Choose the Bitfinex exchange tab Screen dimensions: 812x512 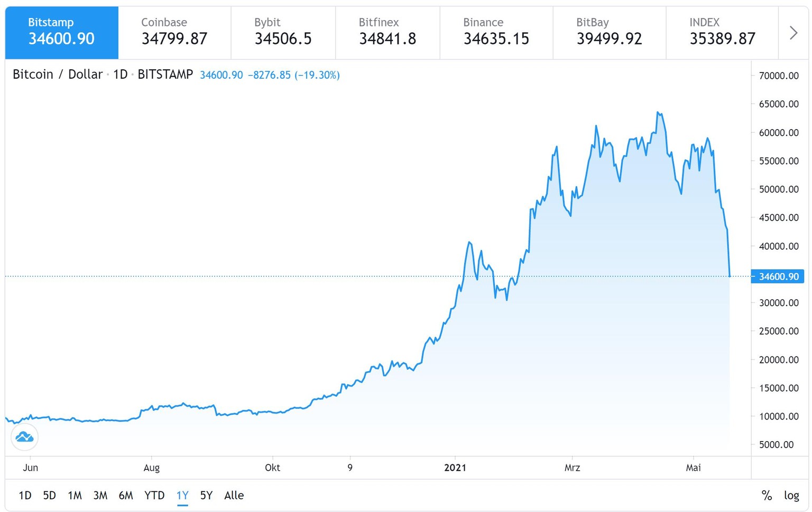pyautogui.click(x=387, y=32)
